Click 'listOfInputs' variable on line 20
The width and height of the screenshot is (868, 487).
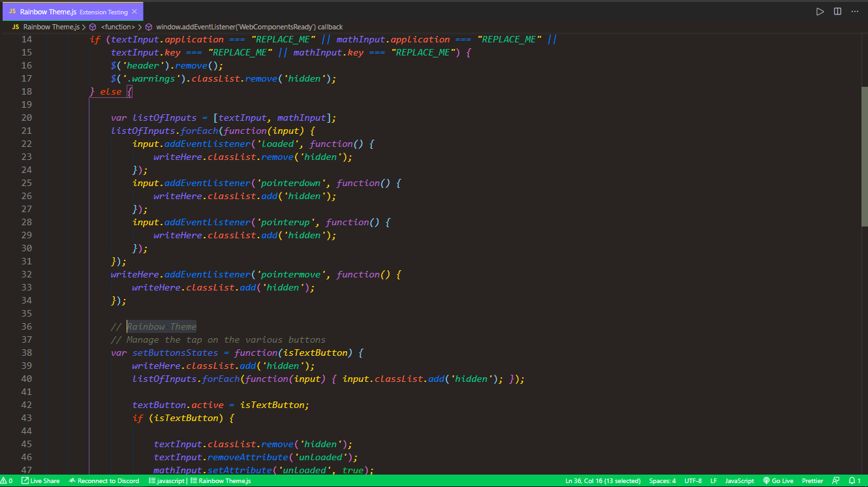pyautogui.click(x=164, y=118)
